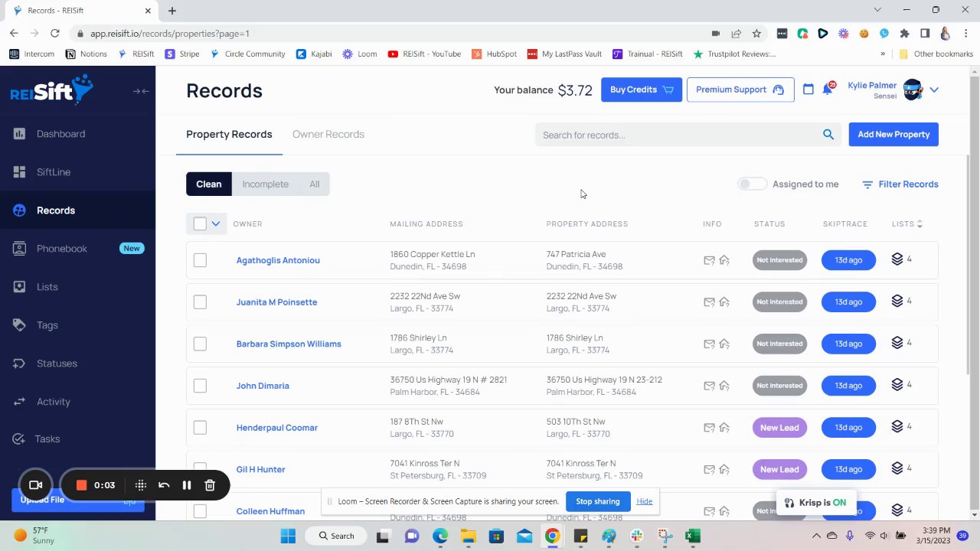The width and height of the screenshot is (980, 551).
Task: Tick the checkbox for John Dimaria
Action: click(200, 386)
